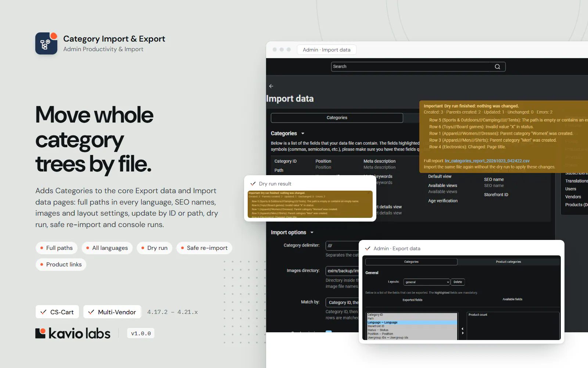Collapse the Categories section arrow
Viewport: 588px width, 368px height.
coord(303,134)
